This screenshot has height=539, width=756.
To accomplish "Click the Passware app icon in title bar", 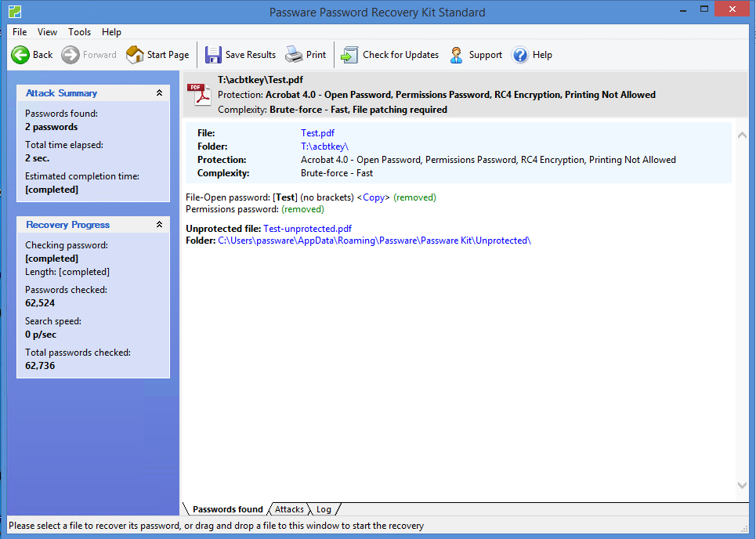I will pos(15,12).
